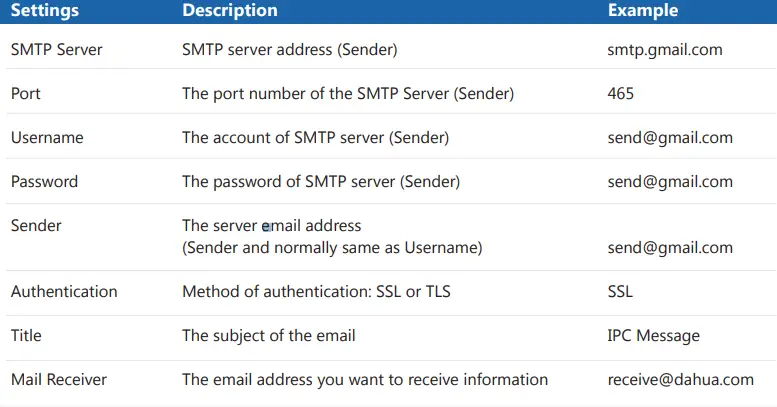Screen dimensions: 777x407
Task: Click the Example column header
Action: 642,11
